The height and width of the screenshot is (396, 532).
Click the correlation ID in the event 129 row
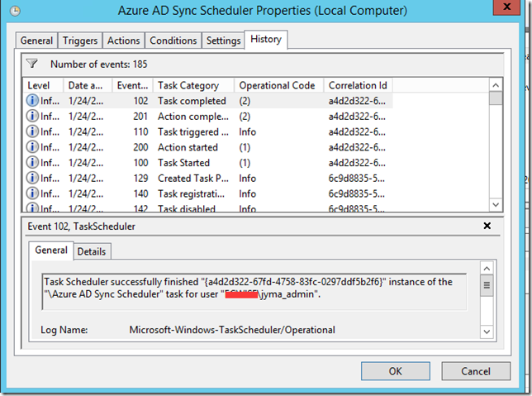click(357, 179)
